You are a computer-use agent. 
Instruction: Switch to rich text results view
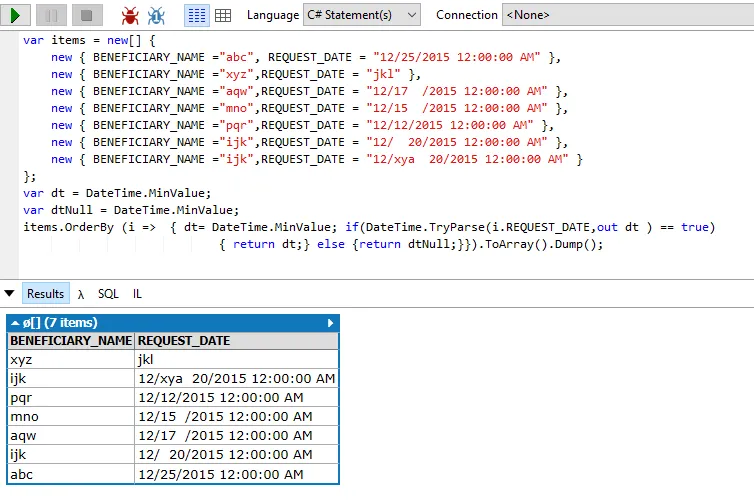[197, 15]
